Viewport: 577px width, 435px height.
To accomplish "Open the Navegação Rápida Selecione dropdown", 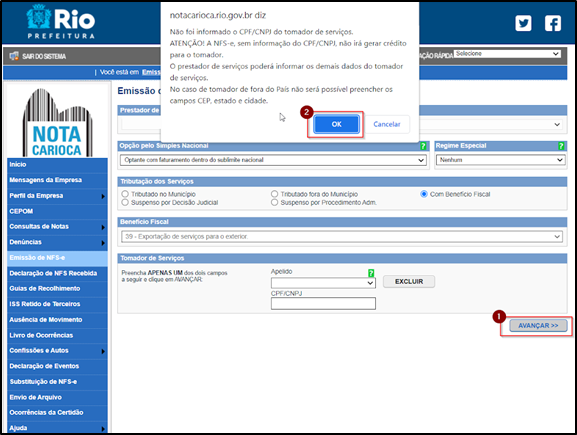I will pyautogui.click(x=507, y=54).
